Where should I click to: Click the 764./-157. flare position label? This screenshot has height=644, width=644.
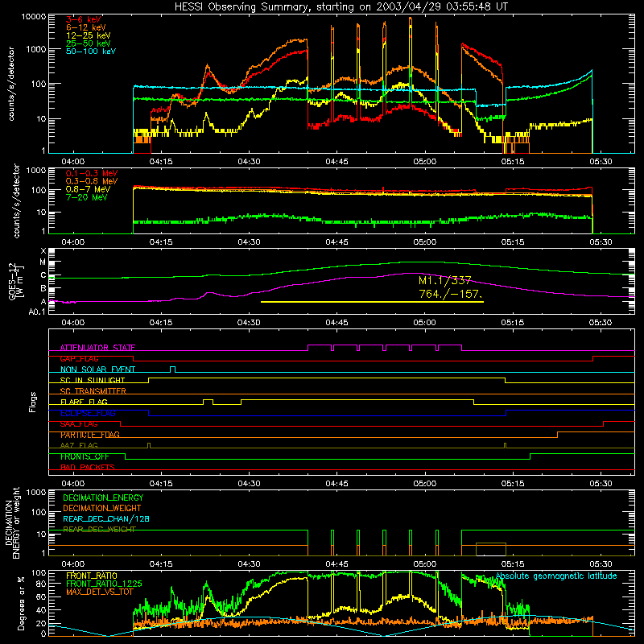[451, 294]
